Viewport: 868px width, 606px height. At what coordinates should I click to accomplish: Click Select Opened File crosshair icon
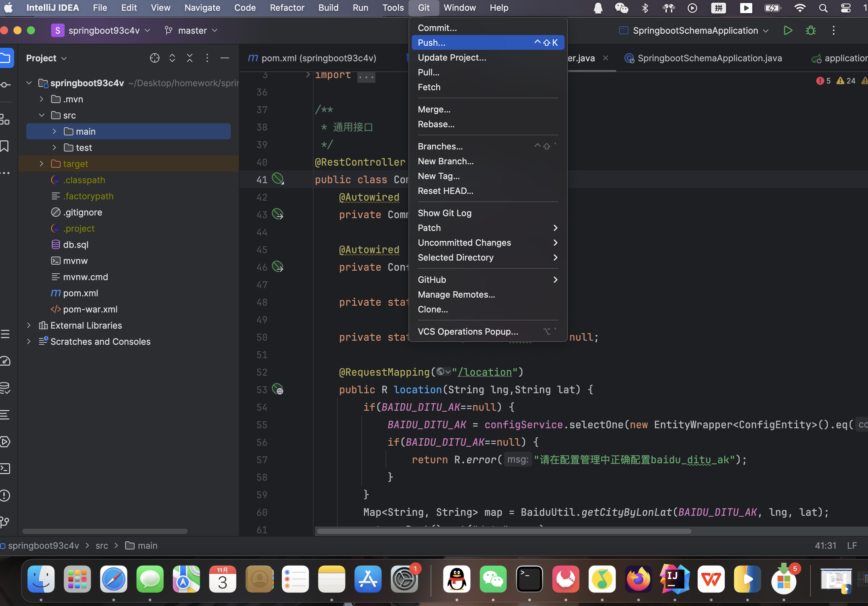pos(155,58)
